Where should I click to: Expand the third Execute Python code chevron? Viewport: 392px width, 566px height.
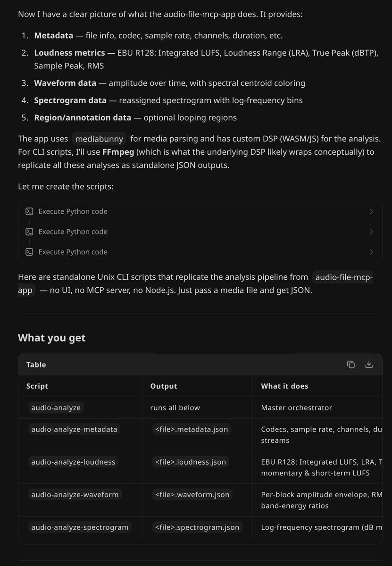coord(371,252)
